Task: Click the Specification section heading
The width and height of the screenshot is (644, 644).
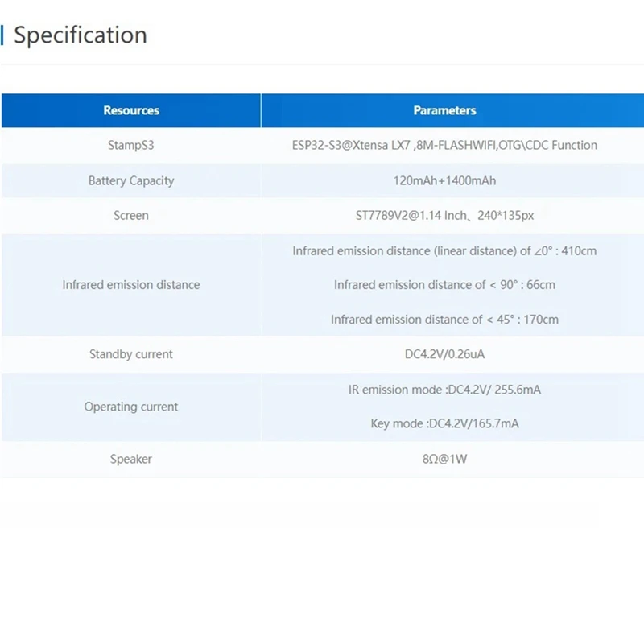Action: click(x=80, y=35)
